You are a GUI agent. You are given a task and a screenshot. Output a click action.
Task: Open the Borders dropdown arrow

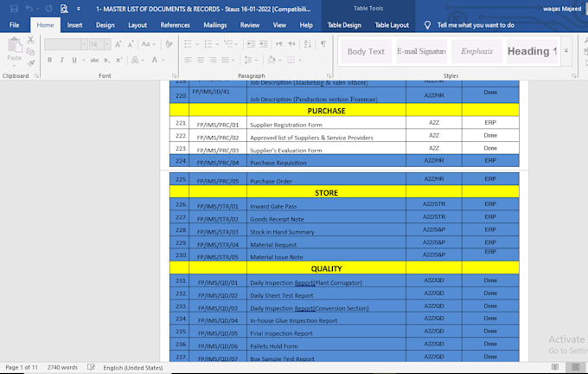click(300, 61)
